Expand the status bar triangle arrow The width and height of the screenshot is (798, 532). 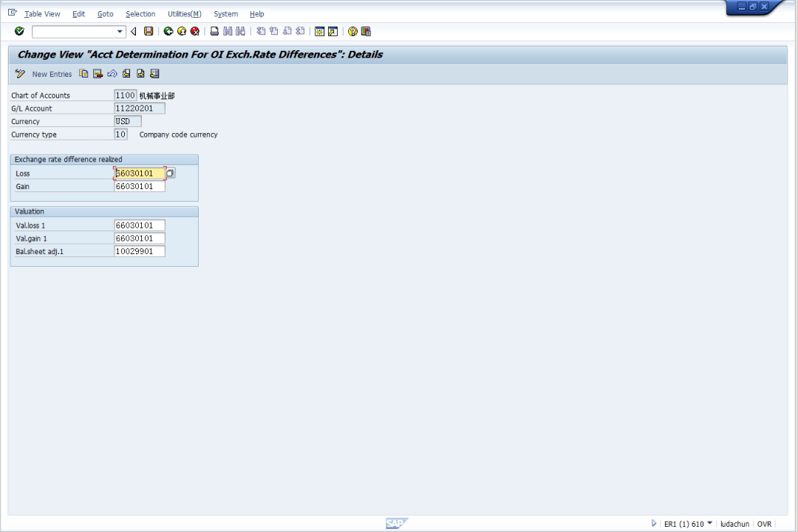click(x=654, y=523)
